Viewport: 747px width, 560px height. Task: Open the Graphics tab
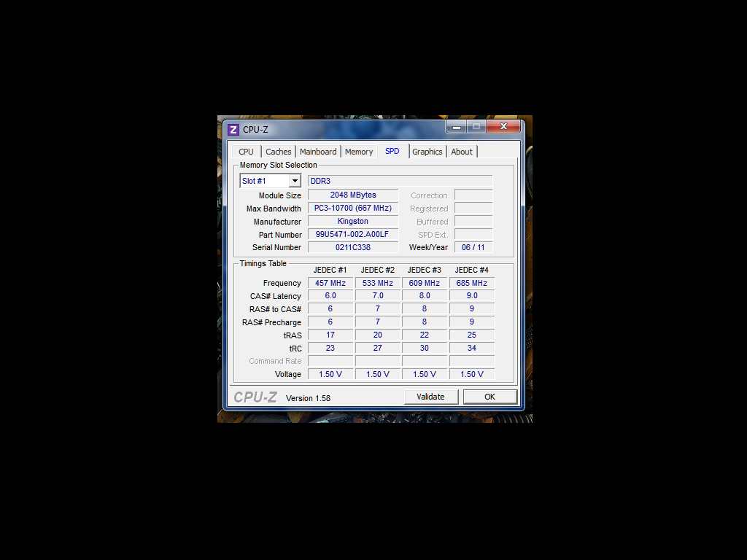[x=427, y=152]
